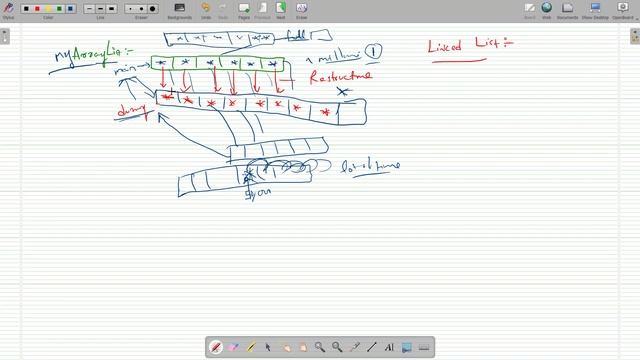Image resolution: width=640 pixels, height=360 pixels.
Task: Choose the thick line width
Action: click(111, 9)
